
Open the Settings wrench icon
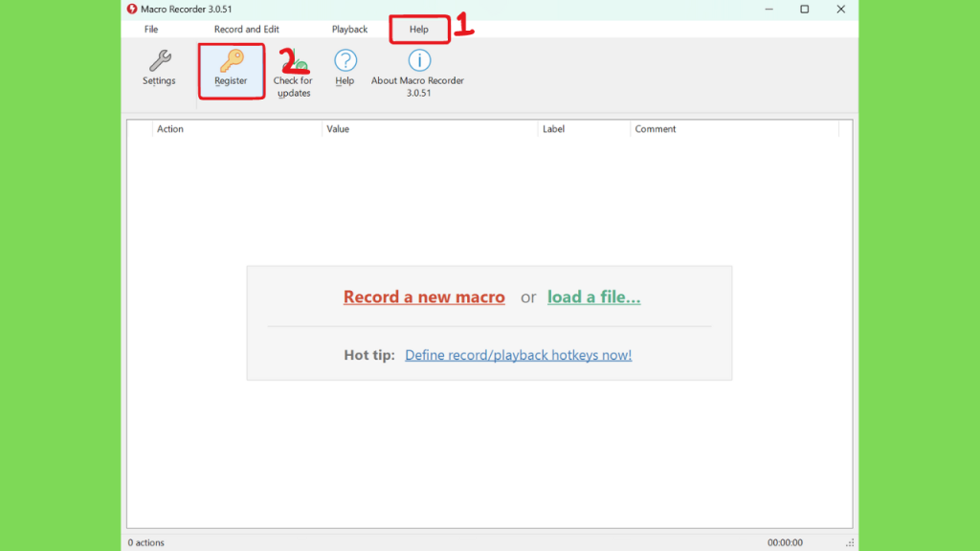(160, 61)
